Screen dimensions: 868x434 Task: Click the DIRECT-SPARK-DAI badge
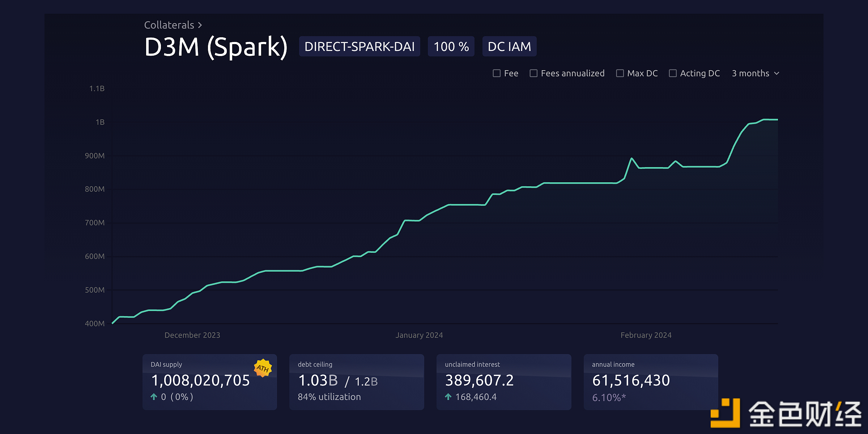tap(359, 47)
